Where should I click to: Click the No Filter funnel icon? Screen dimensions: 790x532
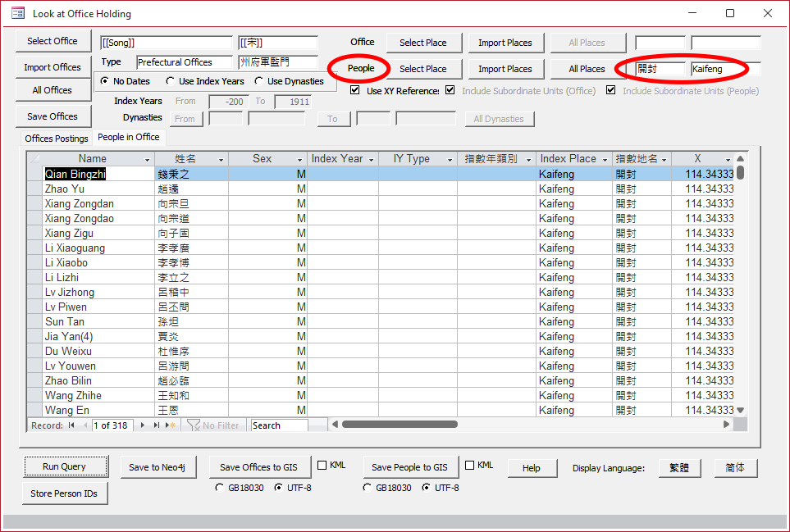[x=194, y=425]
